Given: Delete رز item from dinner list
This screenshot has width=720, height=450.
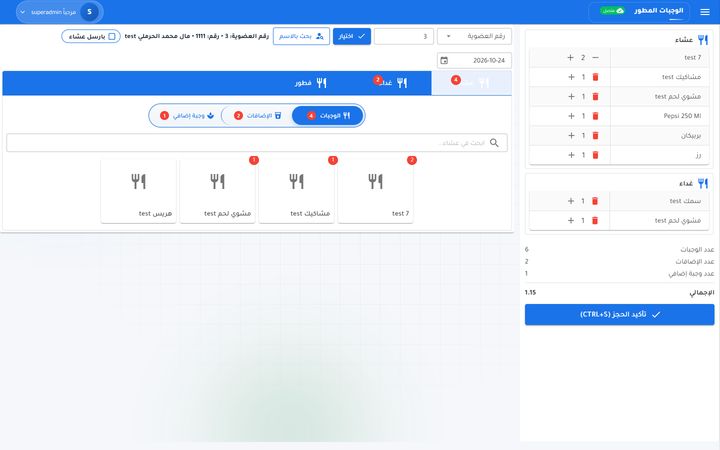Looking at the screenshot, I should (x=595, y=155).
